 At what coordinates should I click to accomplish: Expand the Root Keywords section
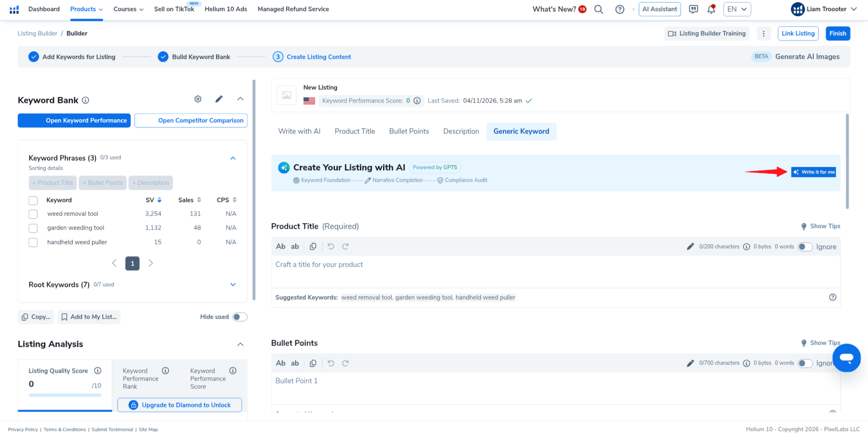[x=233, y=284]
